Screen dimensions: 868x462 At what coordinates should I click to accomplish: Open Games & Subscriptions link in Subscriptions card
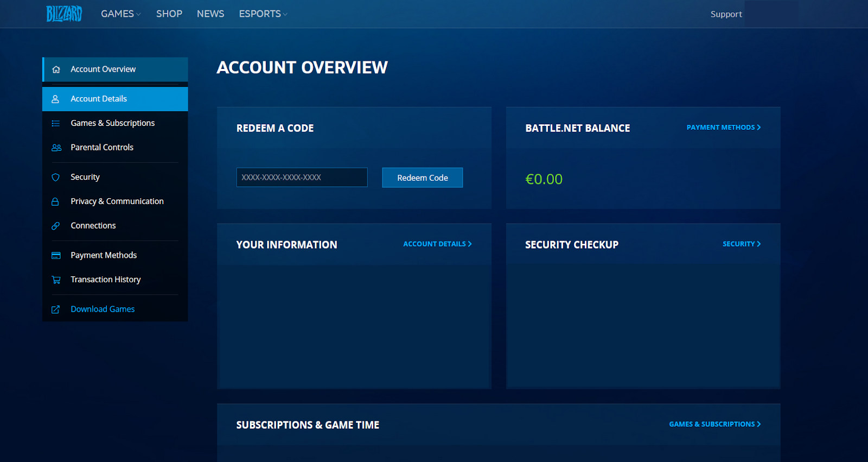[715, 425]
